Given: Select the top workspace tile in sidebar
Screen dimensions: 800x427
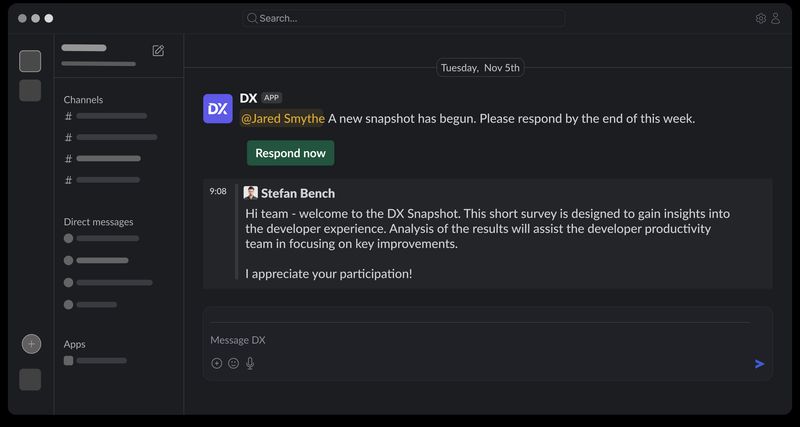Looking at the screenshot, I should coord(30,61).
